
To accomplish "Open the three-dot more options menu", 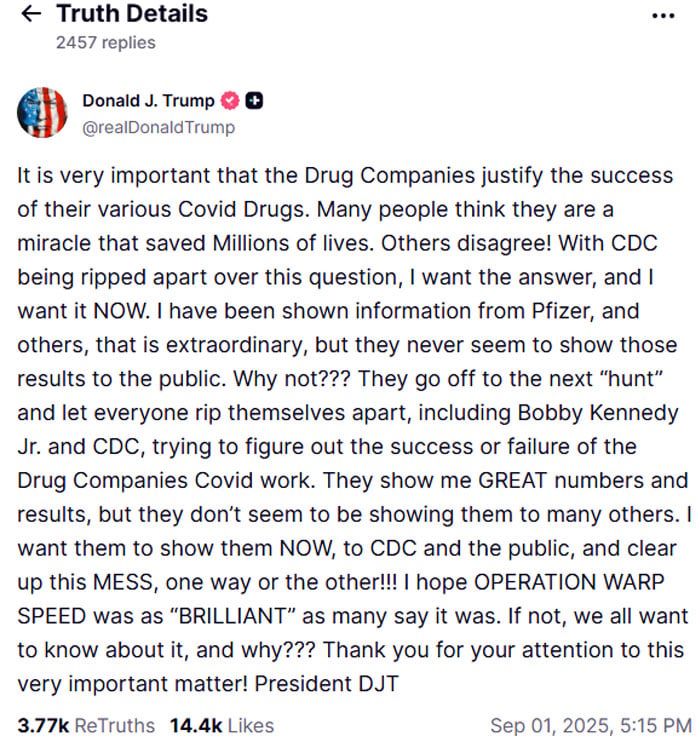I will [x=663, y=15].
